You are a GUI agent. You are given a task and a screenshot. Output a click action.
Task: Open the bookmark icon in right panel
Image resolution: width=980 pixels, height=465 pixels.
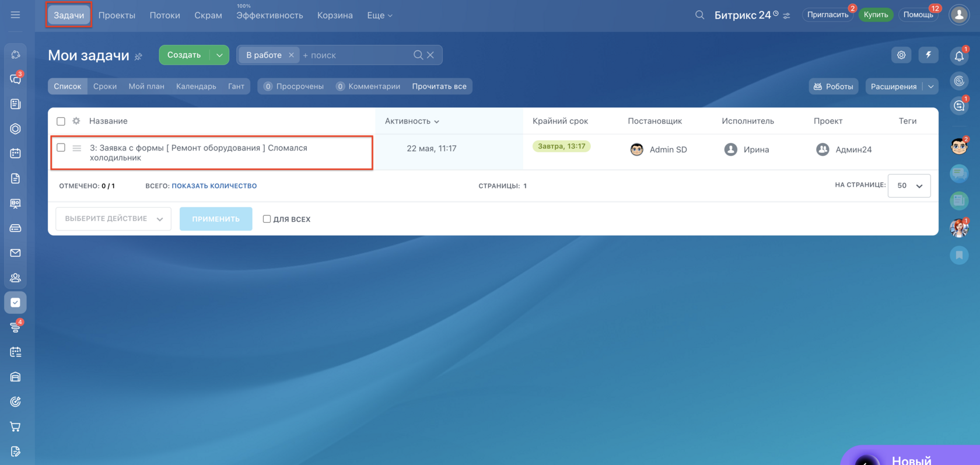960,255
